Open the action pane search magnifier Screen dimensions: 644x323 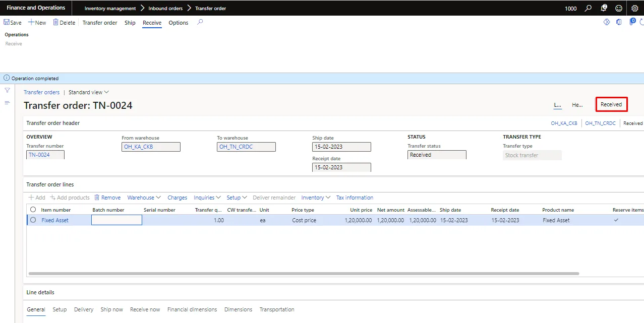click(200, 22)
